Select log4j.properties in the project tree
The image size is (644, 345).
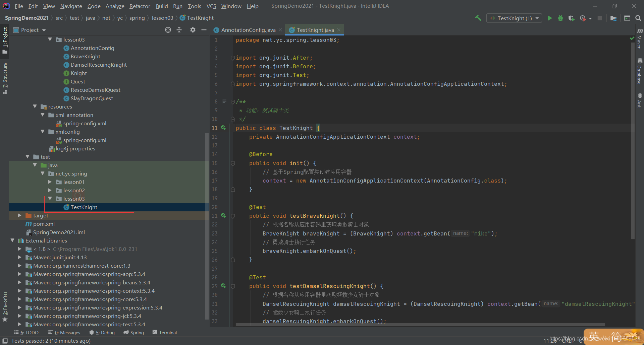(75, 148)
